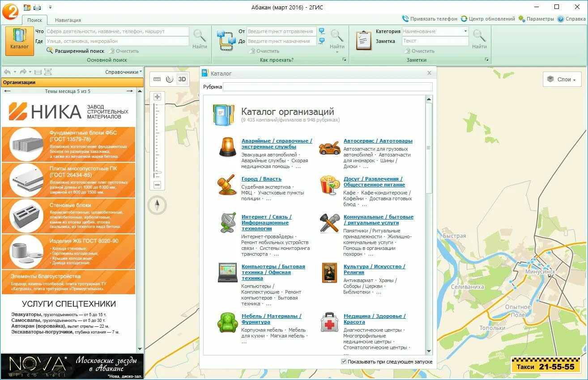Viewport: 588px width, 380px height.
Task: Click the printer icon in the title bar
Action: pyautogui.click(x=37, y=7)
